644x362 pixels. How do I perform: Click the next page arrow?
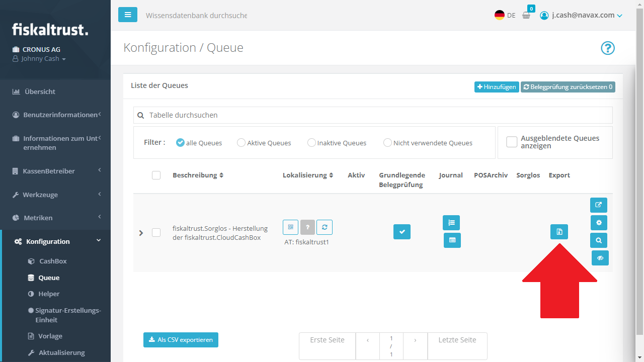(x=415, y=346)
